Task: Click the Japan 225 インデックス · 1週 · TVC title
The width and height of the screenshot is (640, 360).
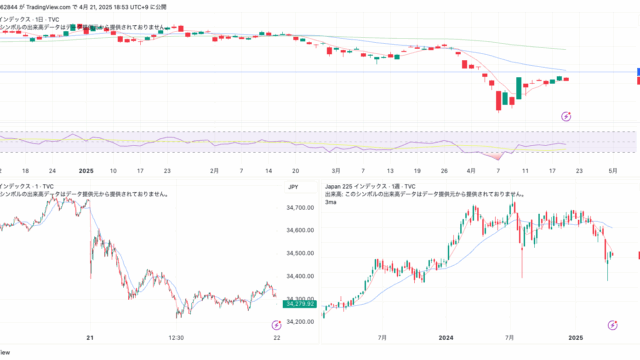Action: point(370,187)
